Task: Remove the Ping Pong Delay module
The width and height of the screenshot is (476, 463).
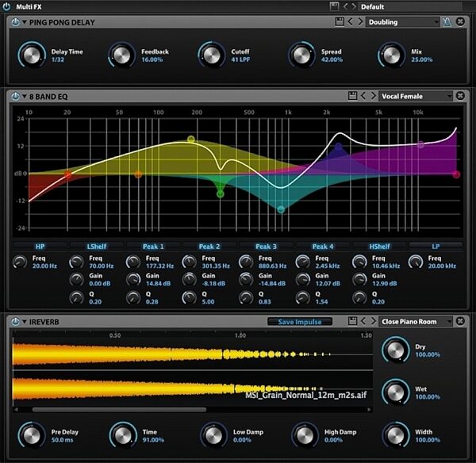Action: pos(460,22)
